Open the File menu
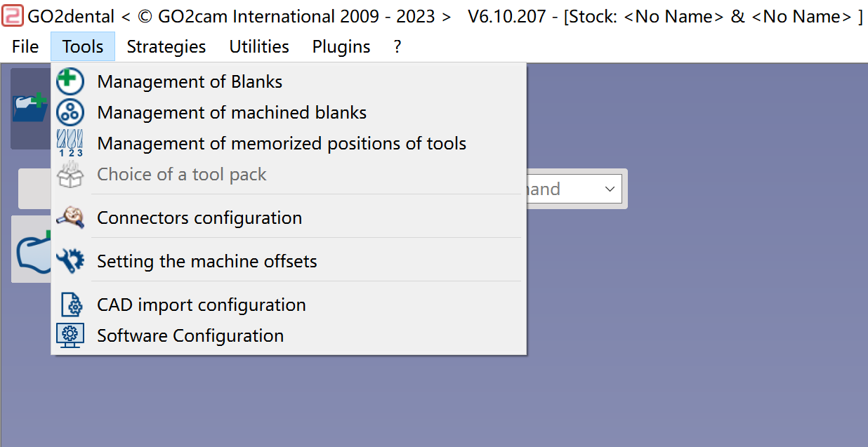The width and height of the screenshot is (868, 447). click(x=25, y=46)
